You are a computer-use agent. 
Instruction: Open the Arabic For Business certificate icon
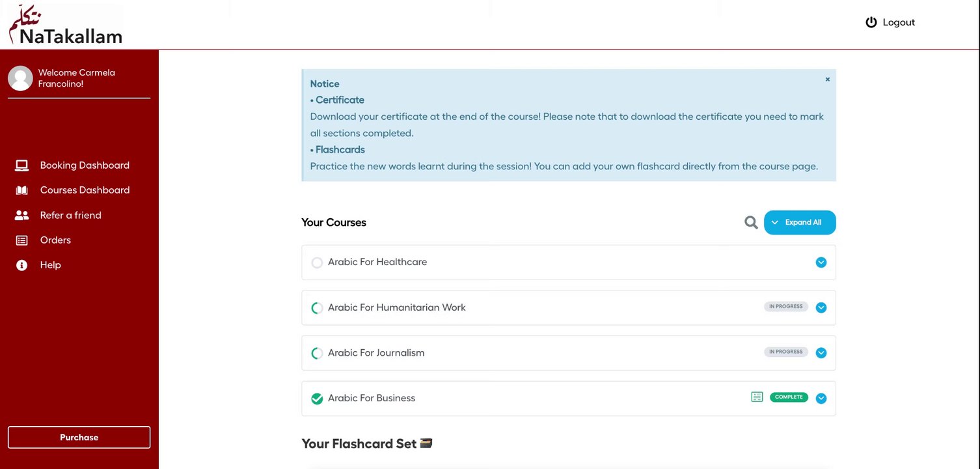coord(757,397)
